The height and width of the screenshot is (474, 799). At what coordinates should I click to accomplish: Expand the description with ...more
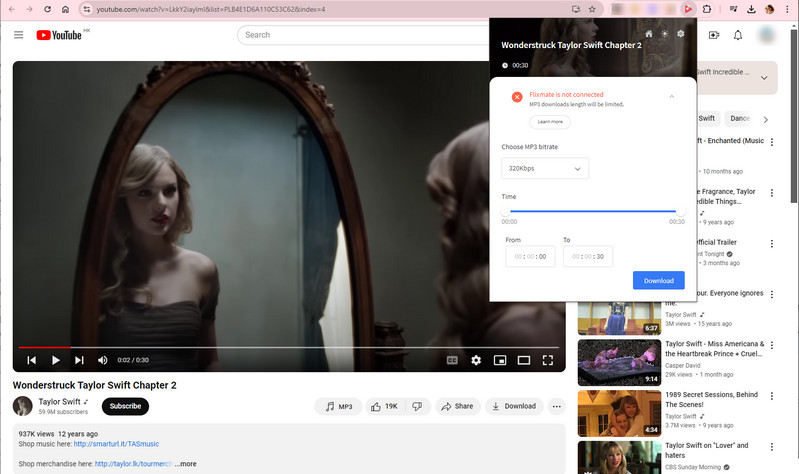tap(185, 464)
